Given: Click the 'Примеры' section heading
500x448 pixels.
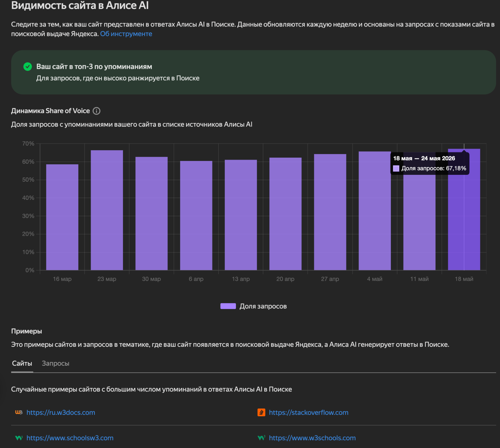Looking at the screenshot, I should pyautogui.click(x=27, y=331).
